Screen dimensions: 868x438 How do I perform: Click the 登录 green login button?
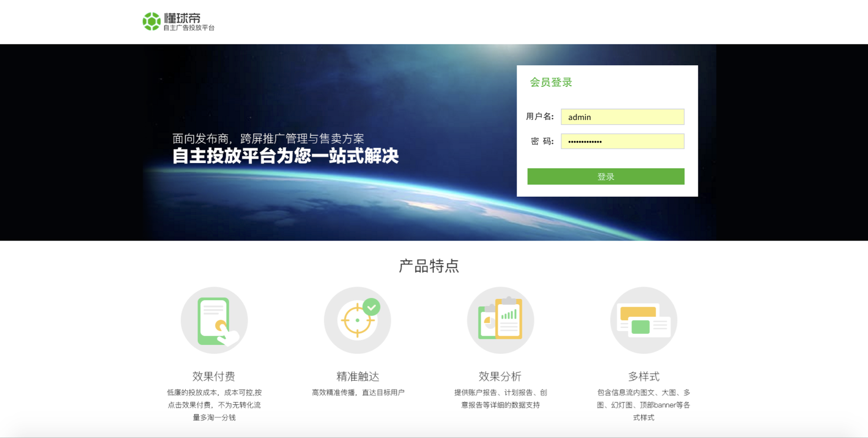(605, 176)
